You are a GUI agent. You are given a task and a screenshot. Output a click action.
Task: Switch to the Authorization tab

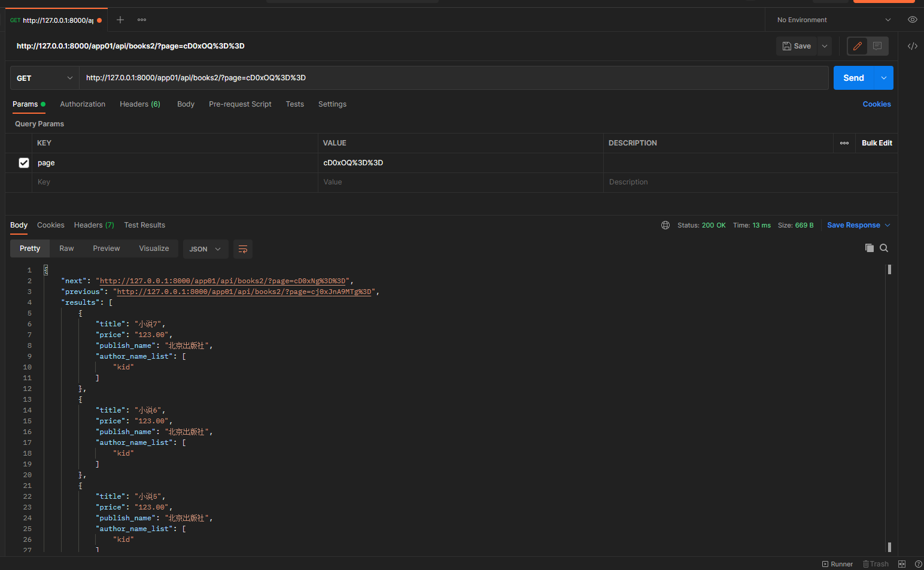tap(83, 104)
